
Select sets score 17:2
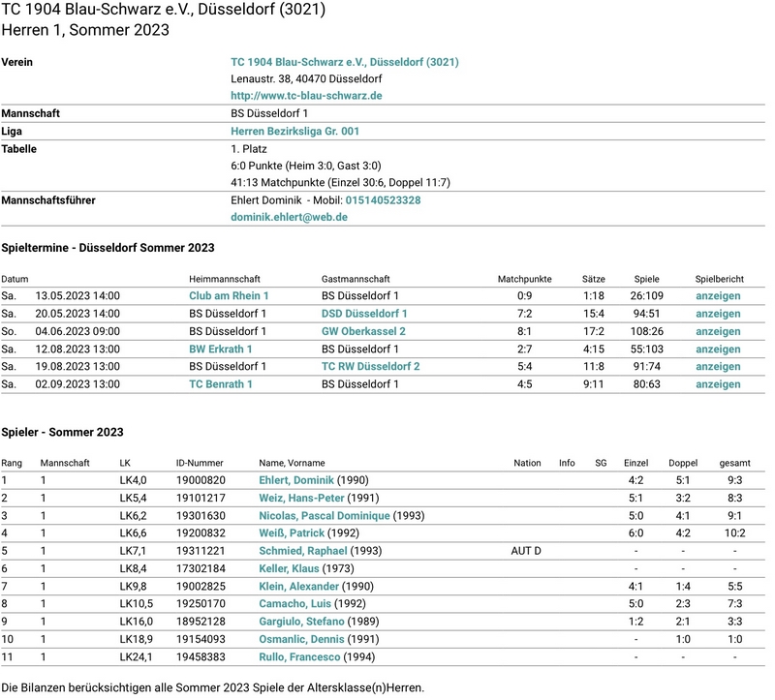click(594, 331)
